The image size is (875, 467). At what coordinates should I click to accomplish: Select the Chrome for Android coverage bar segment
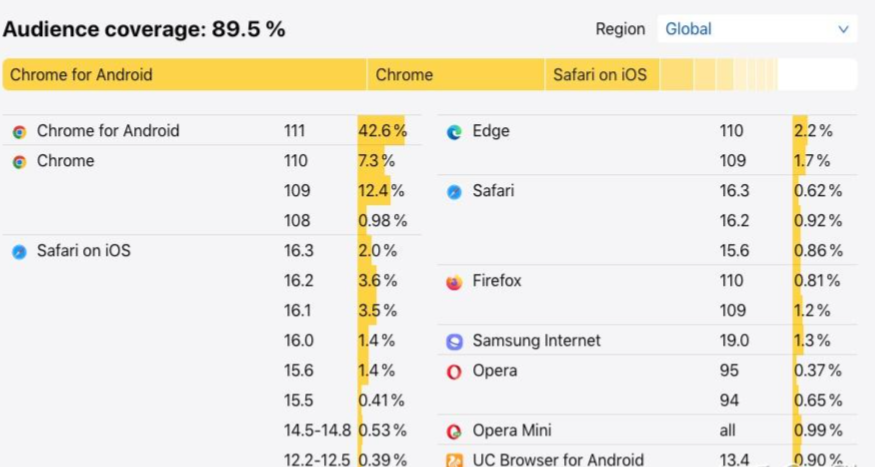[185, 74]
